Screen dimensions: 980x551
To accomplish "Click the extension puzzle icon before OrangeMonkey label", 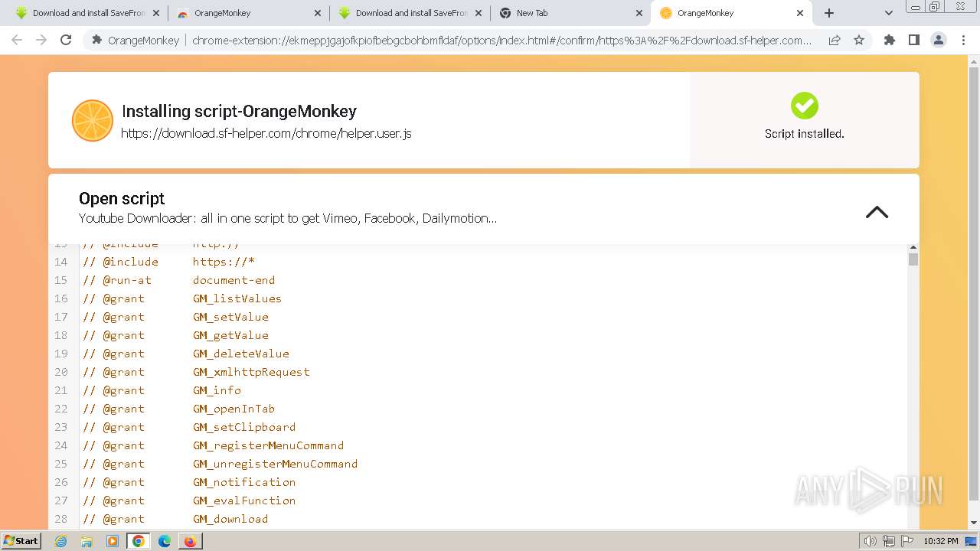I will click(x=96, y=41).
